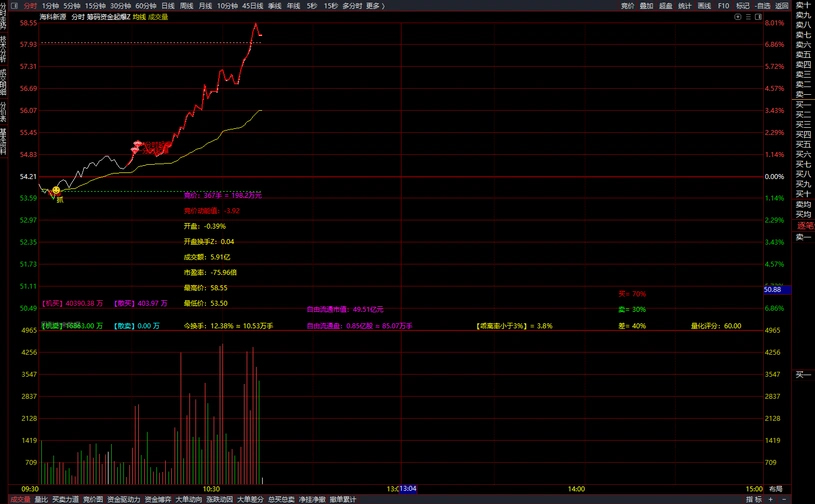Open the 多分时 view

[x=352, y=6]
